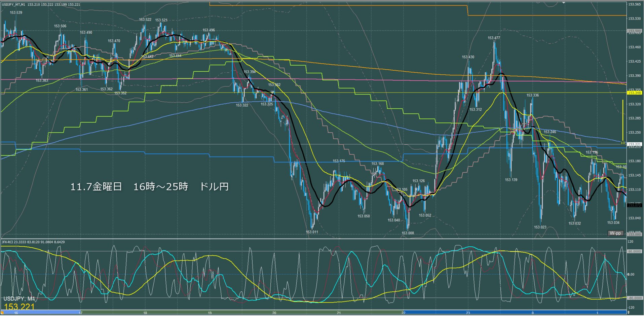
Task: Click the W-pp pivot label button
Action: (615, 233)
